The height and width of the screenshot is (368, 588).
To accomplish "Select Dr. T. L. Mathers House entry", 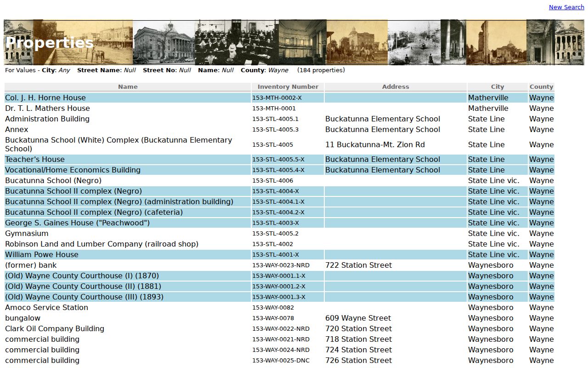I will coord(47,108).
